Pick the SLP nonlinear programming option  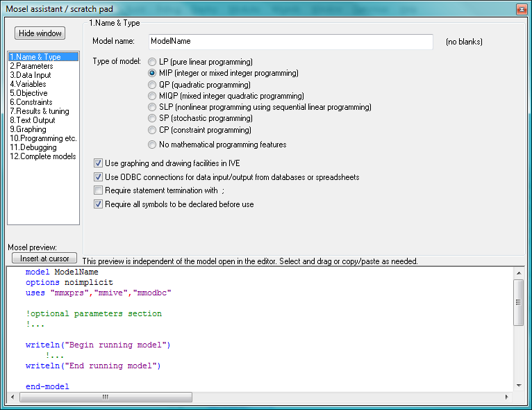click(152, 107)
